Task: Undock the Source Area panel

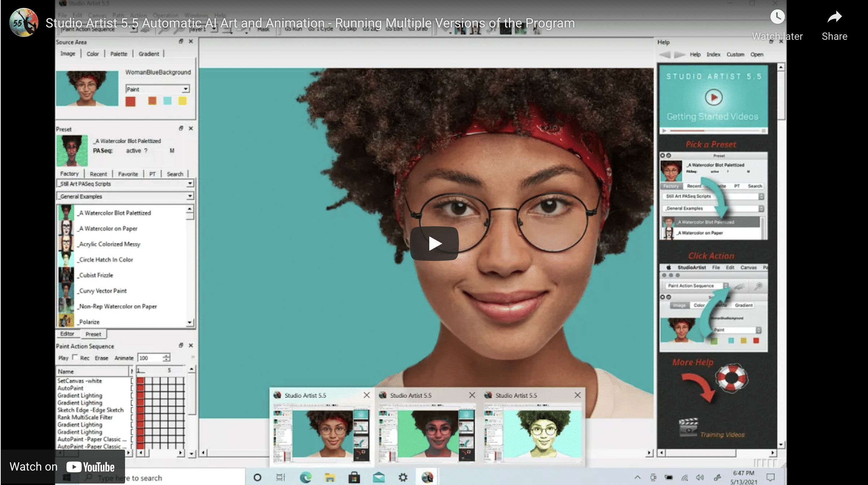Action: 181,42
